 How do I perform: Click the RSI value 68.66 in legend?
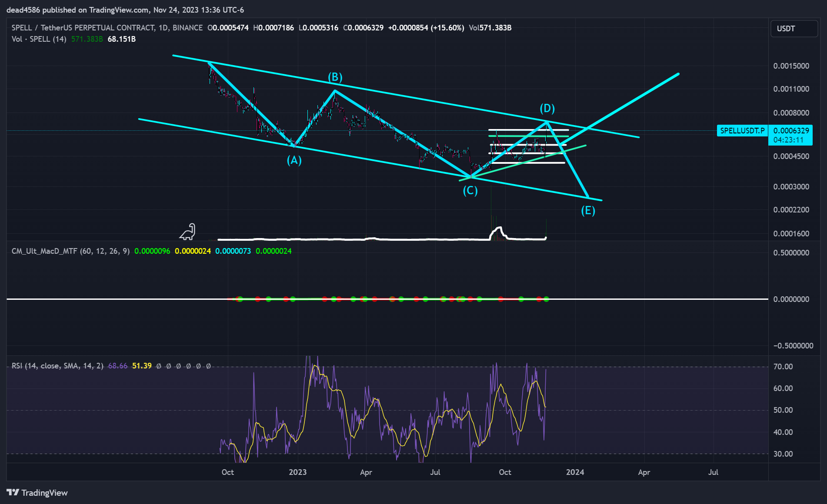118,366
